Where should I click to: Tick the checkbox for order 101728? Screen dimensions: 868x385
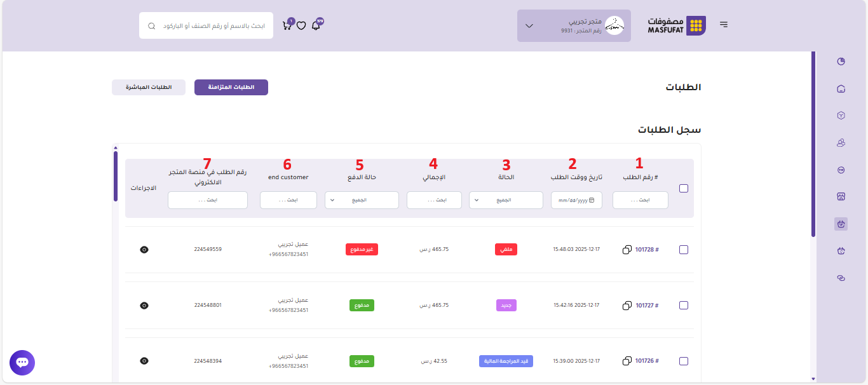tap(684, 250)
